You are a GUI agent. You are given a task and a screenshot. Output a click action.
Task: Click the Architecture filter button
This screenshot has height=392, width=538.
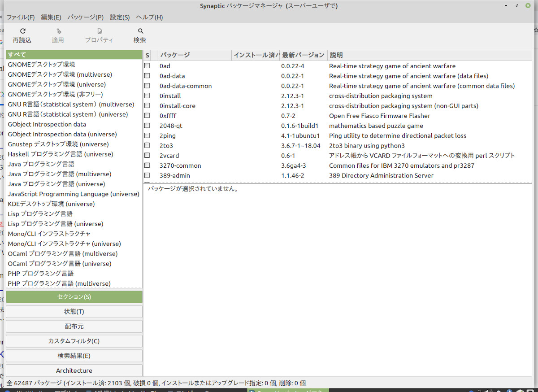(74, 370)
